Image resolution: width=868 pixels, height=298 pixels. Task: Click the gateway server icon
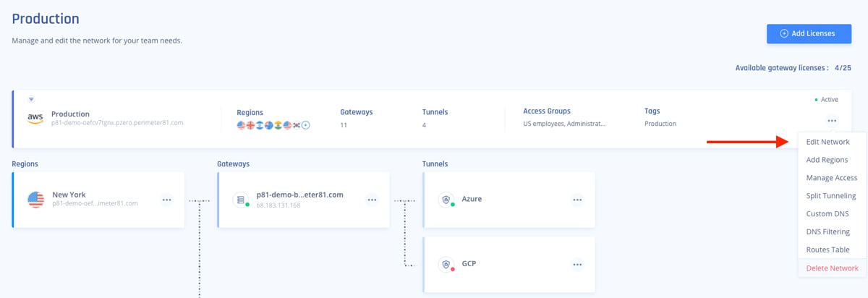pos(241,200)
